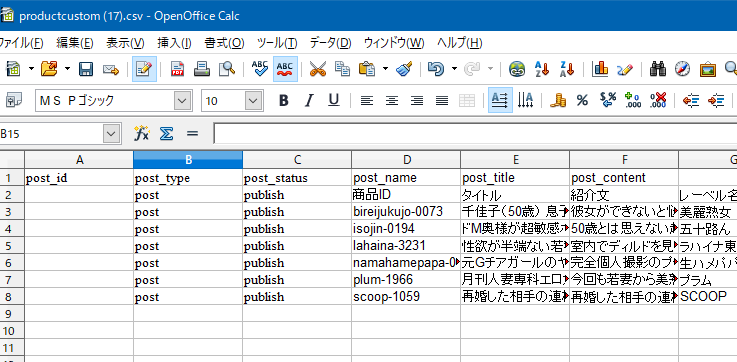Open Page Preview
Image resolution: width=737 pixels, height=362 pixels.
227,70
